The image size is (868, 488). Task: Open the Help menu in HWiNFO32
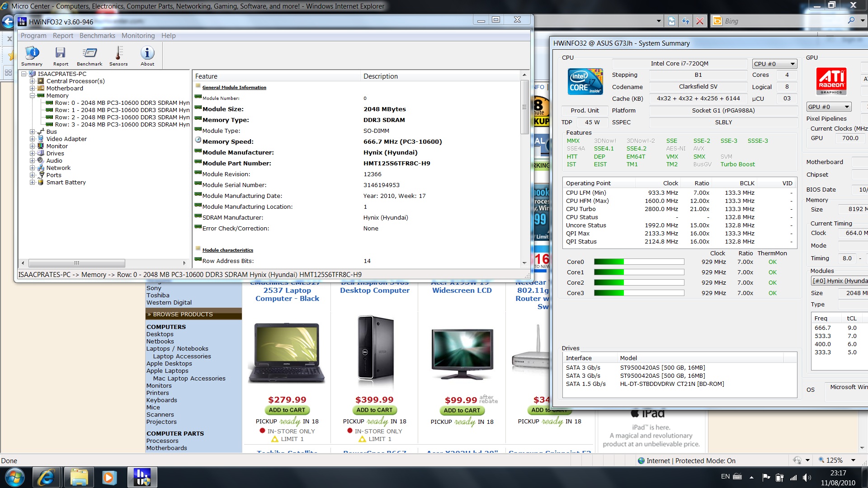pos(168,36)
